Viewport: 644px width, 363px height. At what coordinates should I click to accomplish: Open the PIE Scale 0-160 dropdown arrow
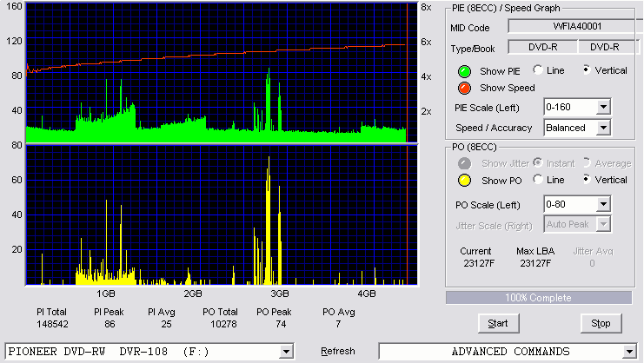(603, 108)
